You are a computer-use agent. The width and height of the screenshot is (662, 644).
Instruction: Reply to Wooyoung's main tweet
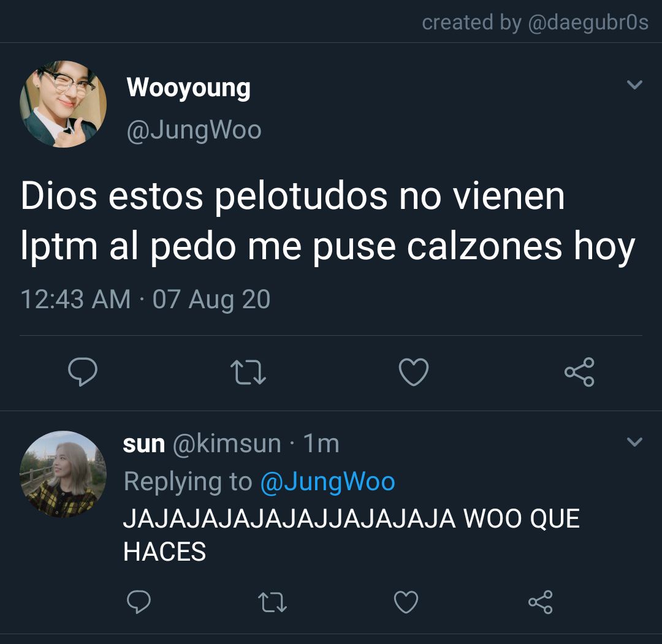click(83, 371)
